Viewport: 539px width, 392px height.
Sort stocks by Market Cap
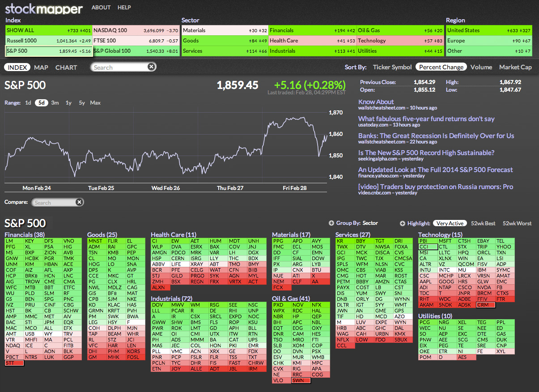(515, 67)
